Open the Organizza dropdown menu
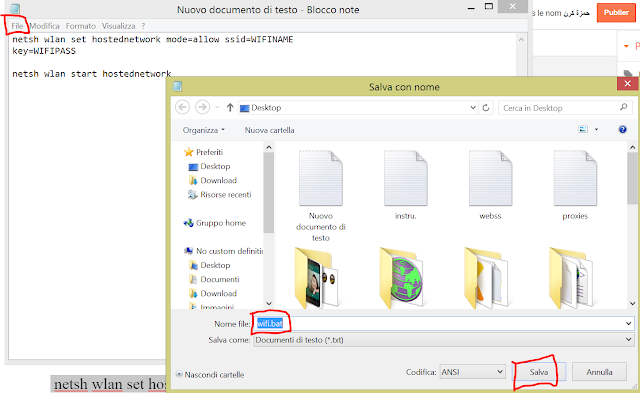 [x=204, y=130]
